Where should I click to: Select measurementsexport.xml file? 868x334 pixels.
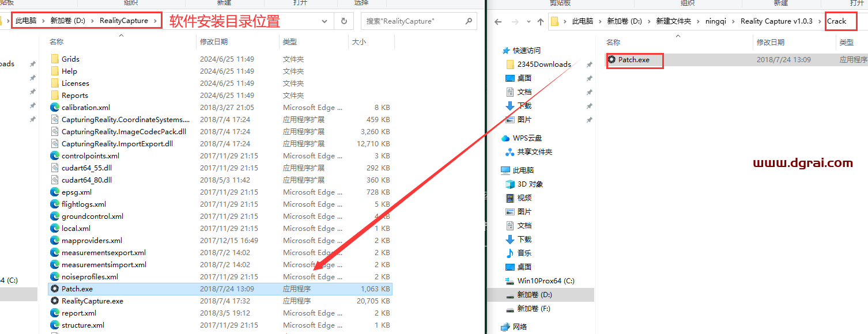click(x=104, y=252)
